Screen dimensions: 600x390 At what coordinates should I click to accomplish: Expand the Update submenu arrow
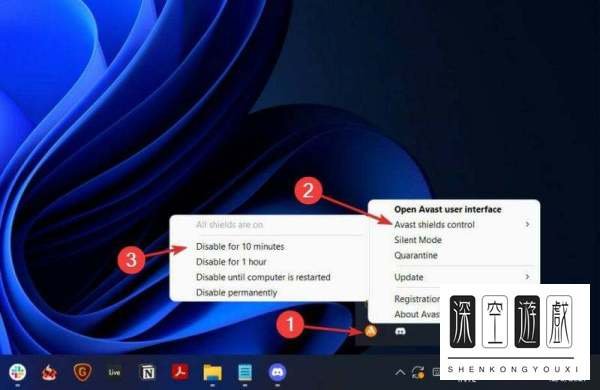click(528, 277)
